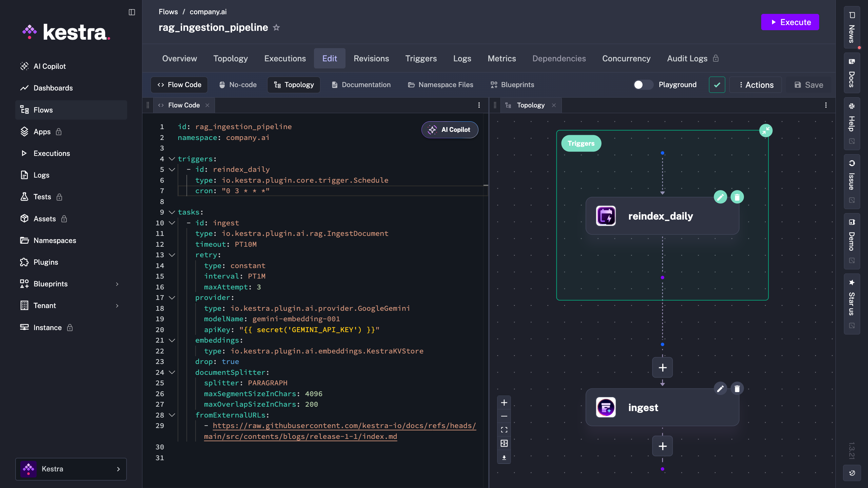Open Plugins from the sidebar

pyautogui.click(x=71, y=262)
